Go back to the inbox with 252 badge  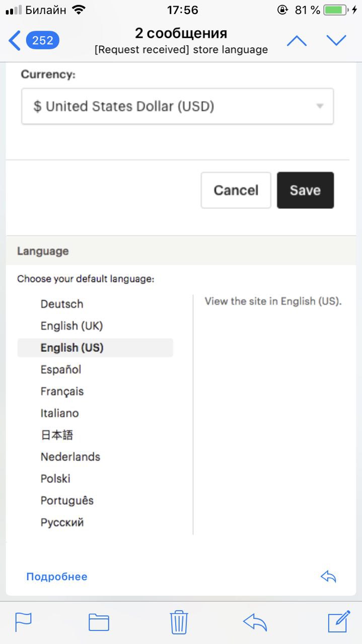click(x=34, y=40)
